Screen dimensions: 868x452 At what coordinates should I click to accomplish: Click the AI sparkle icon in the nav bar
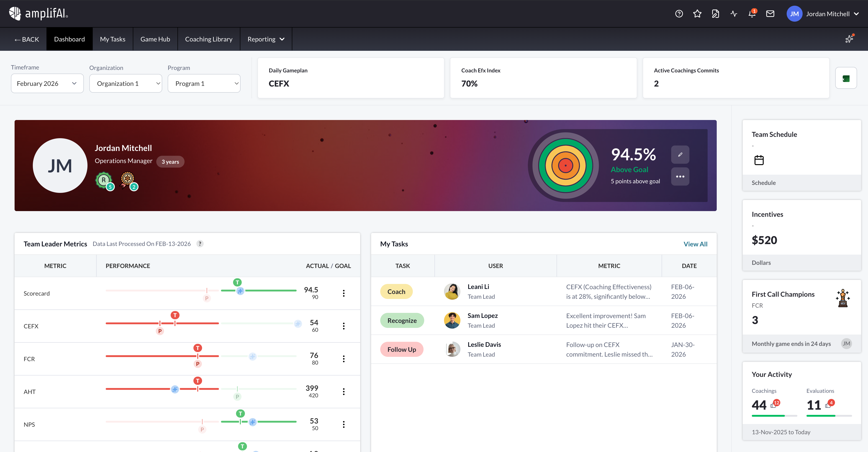849,39
